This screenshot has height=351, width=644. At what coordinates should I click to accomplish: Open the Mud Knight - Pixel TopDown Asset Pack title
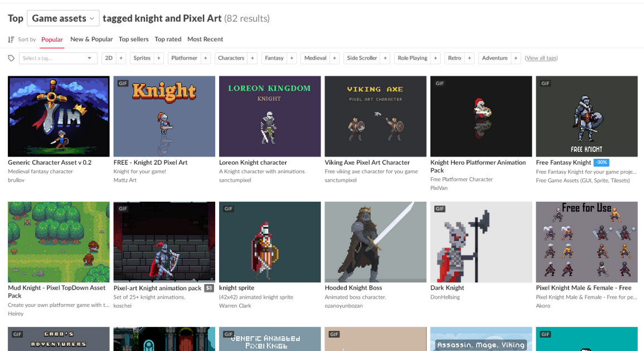point(57,292)
